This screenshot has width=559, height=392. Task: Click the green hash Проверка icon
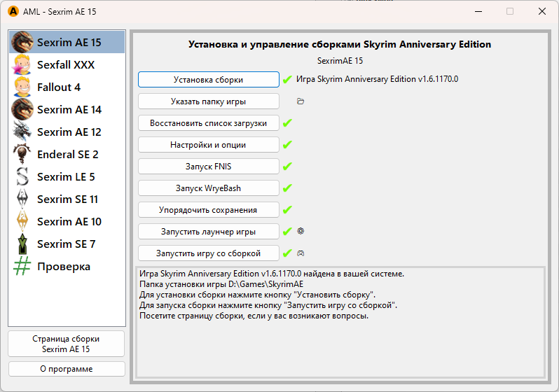tap(23, 267)
